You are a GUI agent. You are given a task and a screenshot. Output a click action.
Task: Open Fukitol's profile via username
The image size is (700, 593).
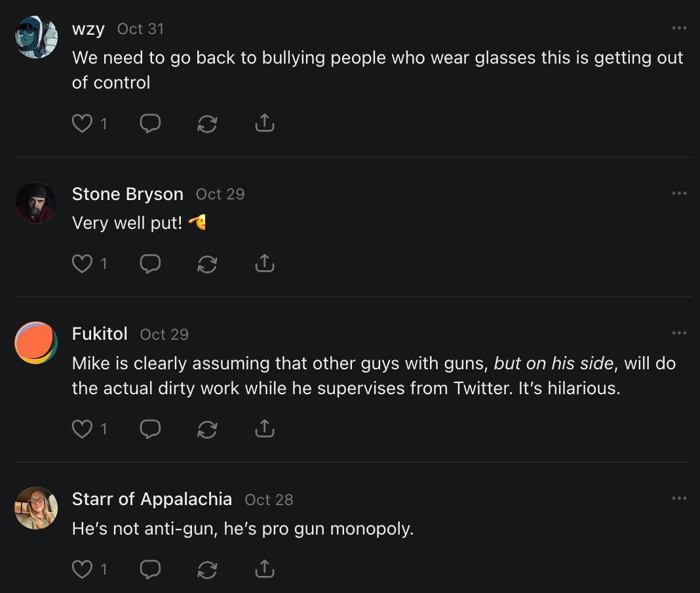100,334
